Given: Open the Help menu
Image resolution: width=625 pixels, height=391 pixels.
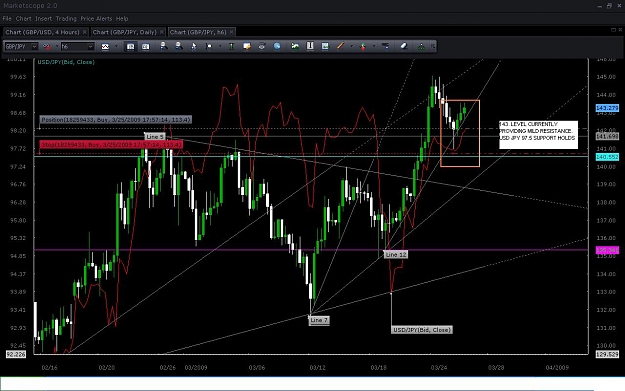Looking at the screenshot, I should pyautogui.click(x=122, y=19).
